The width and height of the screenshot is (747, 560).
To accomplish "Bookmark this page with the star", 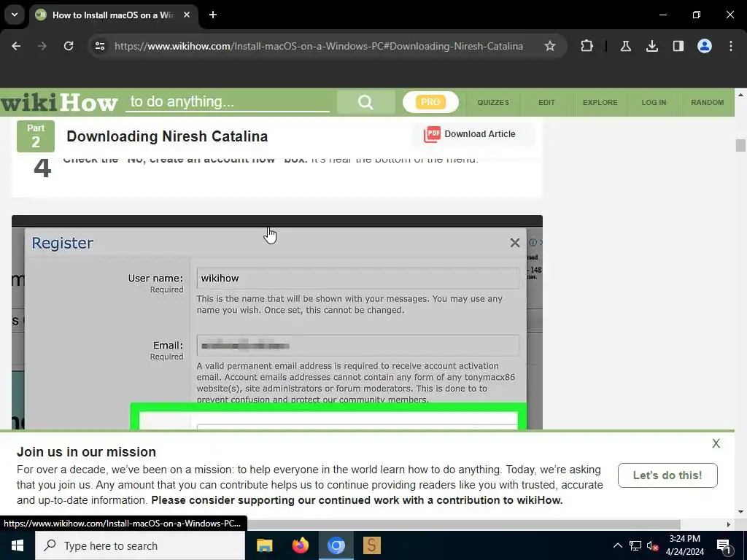I will (x=550, y=46).
